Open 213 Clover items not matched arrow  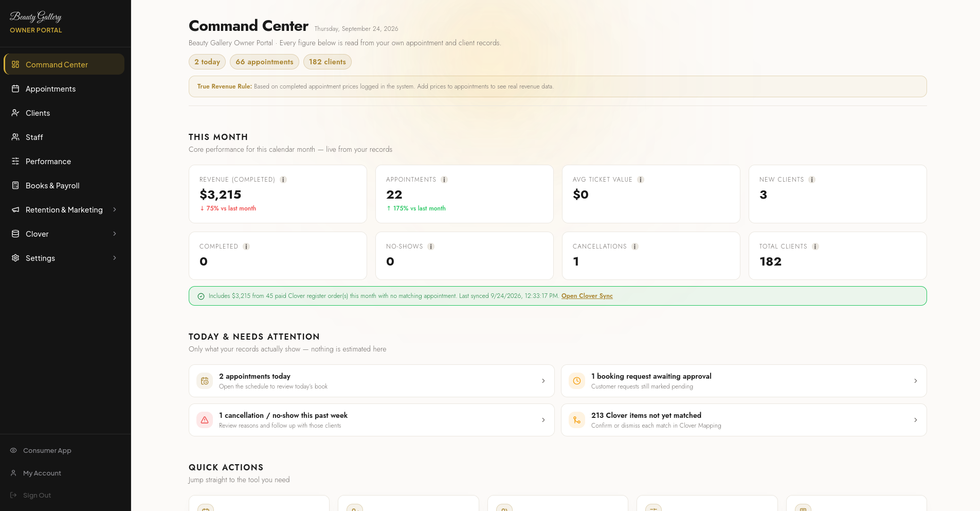[916, 420]
